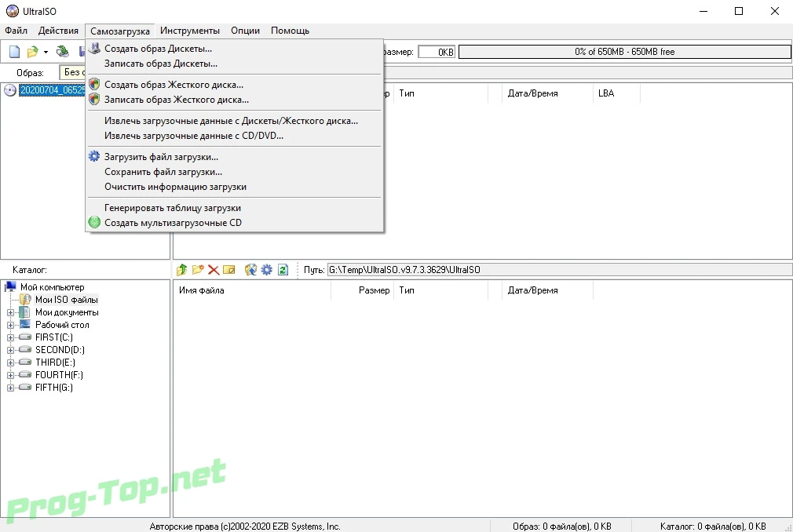Click the add files icon in catalog toolbar
Screen dimensions: 793x532
click(x=250, y=270)
